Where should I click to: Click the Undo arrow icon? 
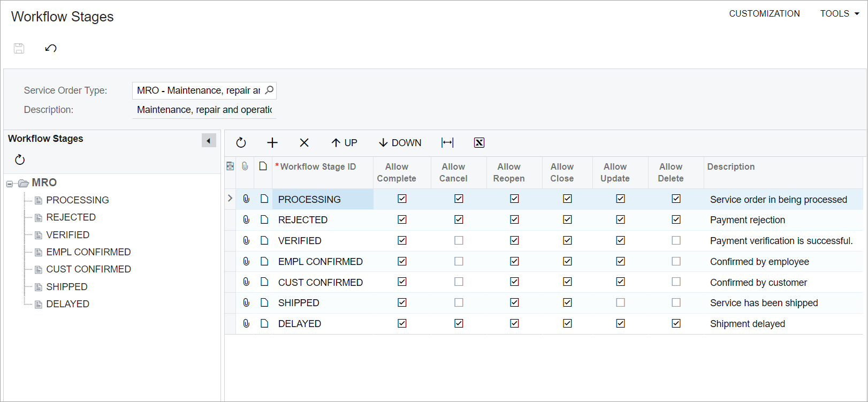point(51,48)
